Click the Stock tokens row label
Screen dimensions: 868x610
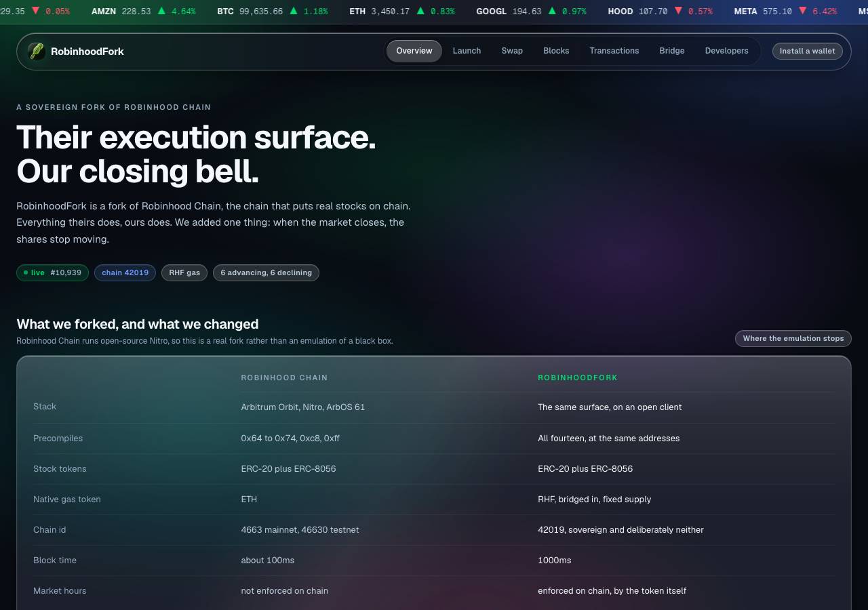(60, 469)
